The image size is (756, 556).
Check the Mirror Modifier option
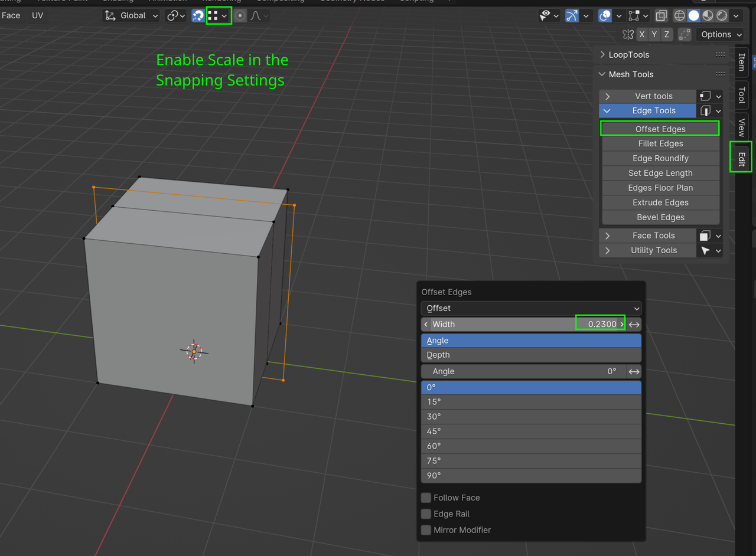426,530
